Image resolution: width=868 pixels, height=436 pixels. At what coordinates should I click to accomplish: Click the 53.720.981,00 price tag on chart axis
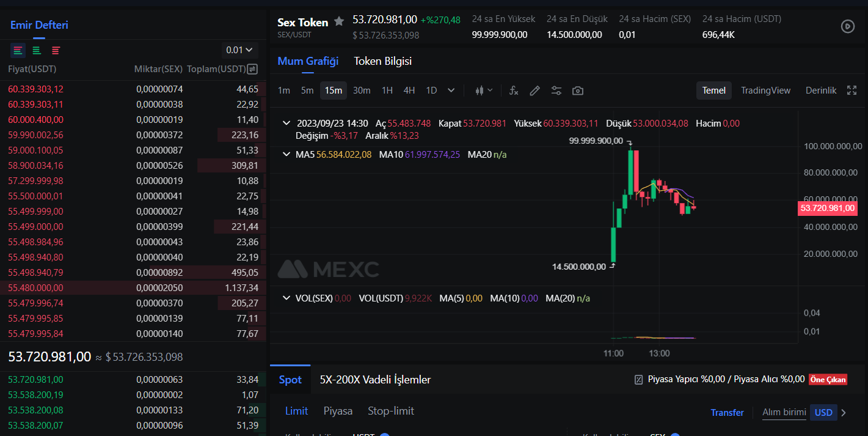pyautogui.click(x=828, y=209)
